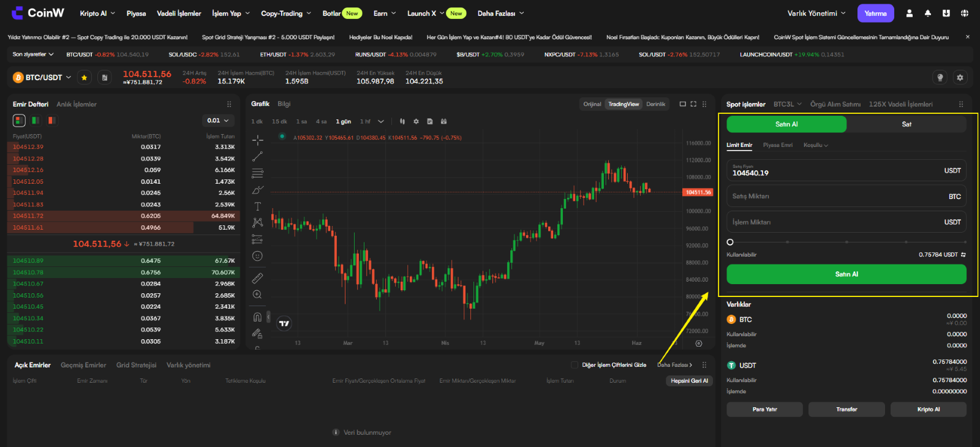Click the 'Hepsini Geri Al' button
Image resolution: width=980 pixels, height=447 pixels.
click(689, 381)
